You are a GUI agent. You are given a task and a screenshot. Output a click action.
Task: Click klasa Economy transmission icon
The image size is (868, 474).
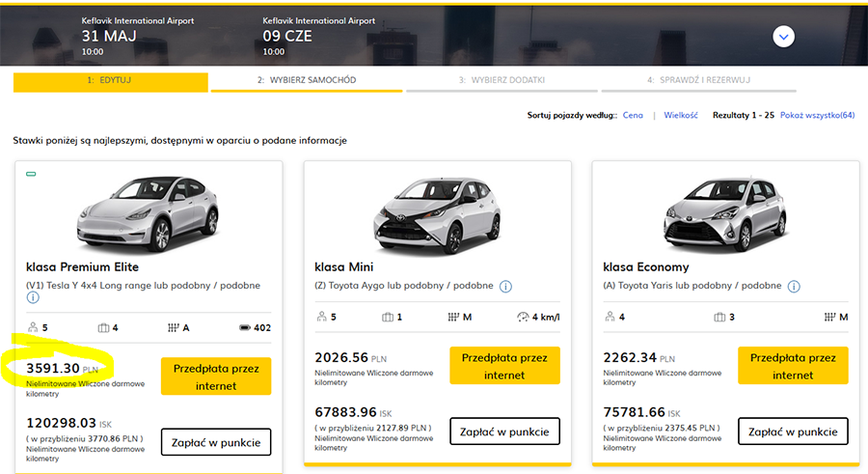(829, 317)
